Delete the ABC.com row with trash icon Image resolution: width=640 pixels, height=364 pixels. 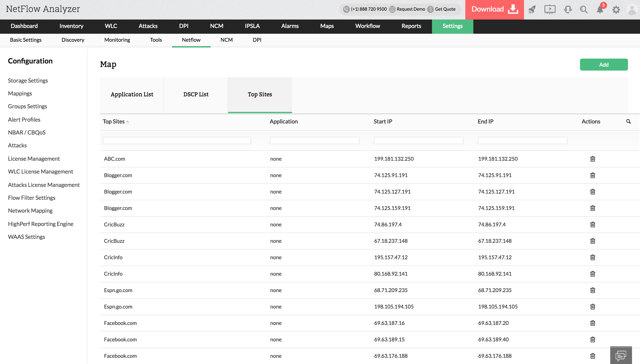[x=592, y=159]
